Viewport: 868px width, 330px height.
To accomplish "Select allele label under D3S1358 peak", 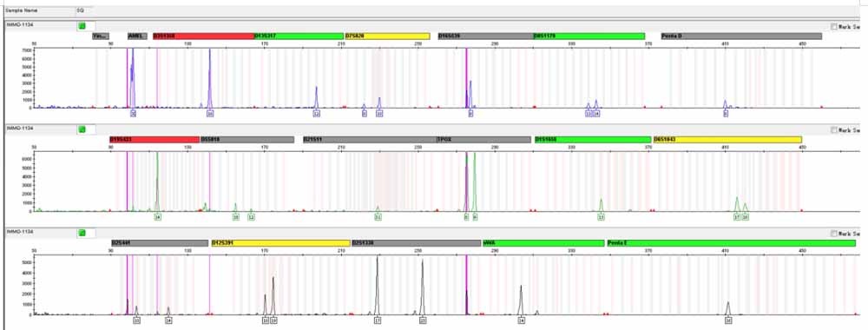I will pyautogui.click(x=210, y=114).
